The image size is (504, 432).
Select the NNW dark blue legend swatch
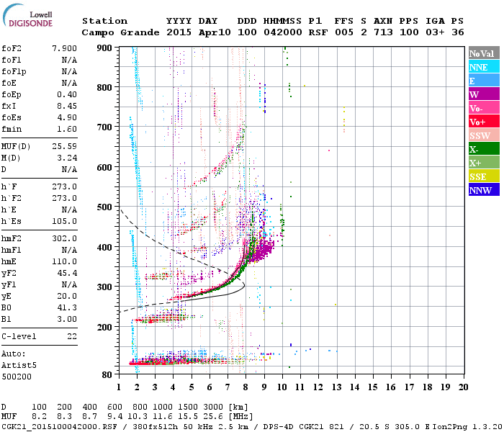(x=484, y=189)
